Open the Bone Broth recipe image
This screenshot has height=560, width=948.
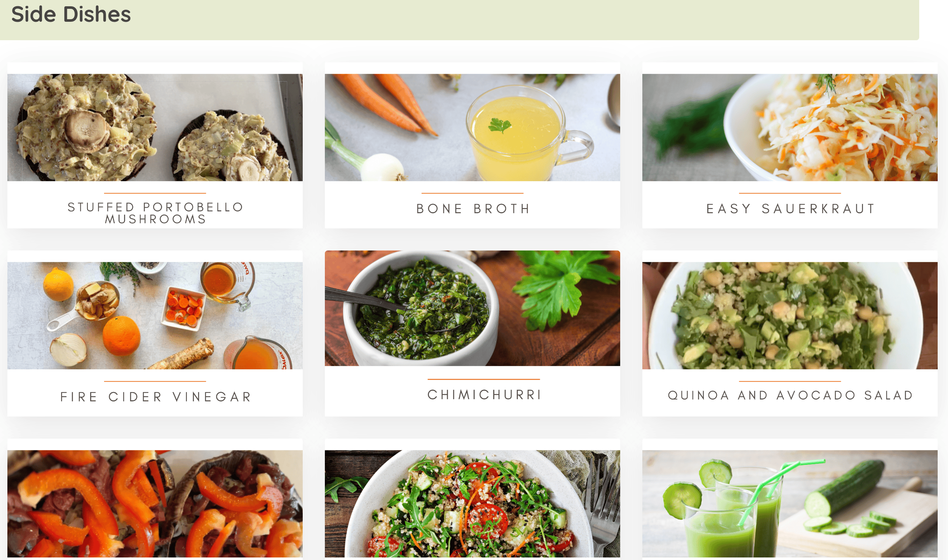point(472,127)
